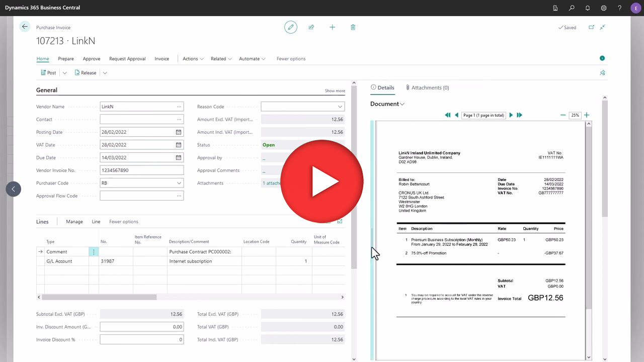Click the green information indicator icon
644x362 pixels.
tap(602, 58)
